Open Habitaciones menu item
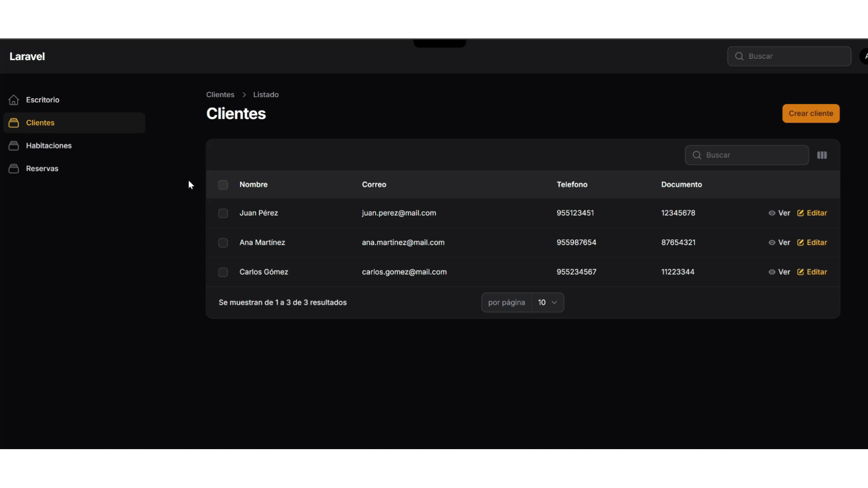Image resolution: width=868 pixels, height=488 pixels. point(49,145)
